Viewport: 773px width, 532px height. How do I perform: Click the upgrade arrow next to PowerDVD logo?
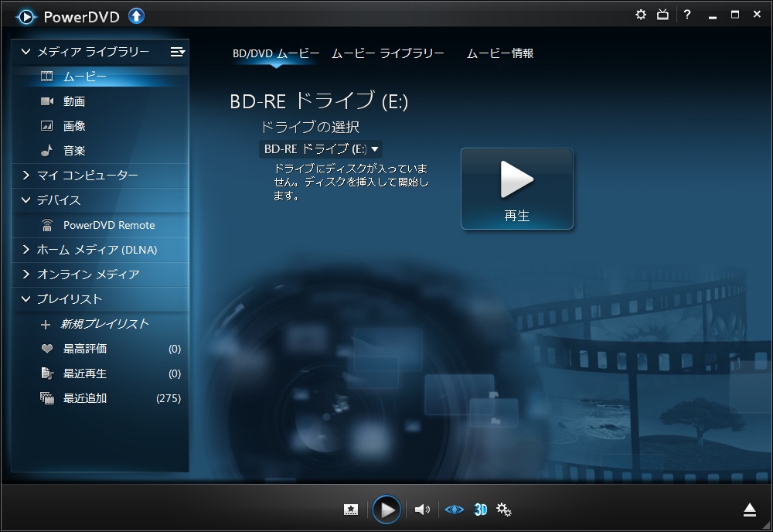coord(136,15)
